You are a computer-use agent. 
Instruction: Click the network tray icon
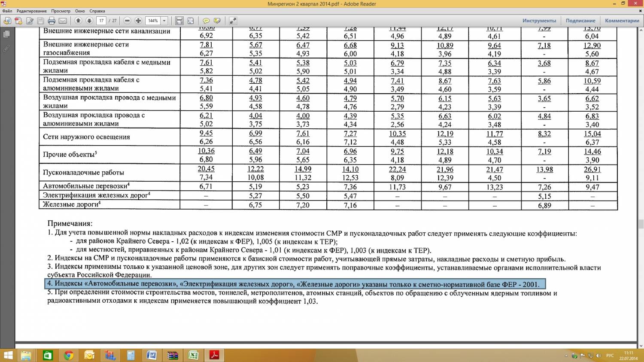click(591, 356)
